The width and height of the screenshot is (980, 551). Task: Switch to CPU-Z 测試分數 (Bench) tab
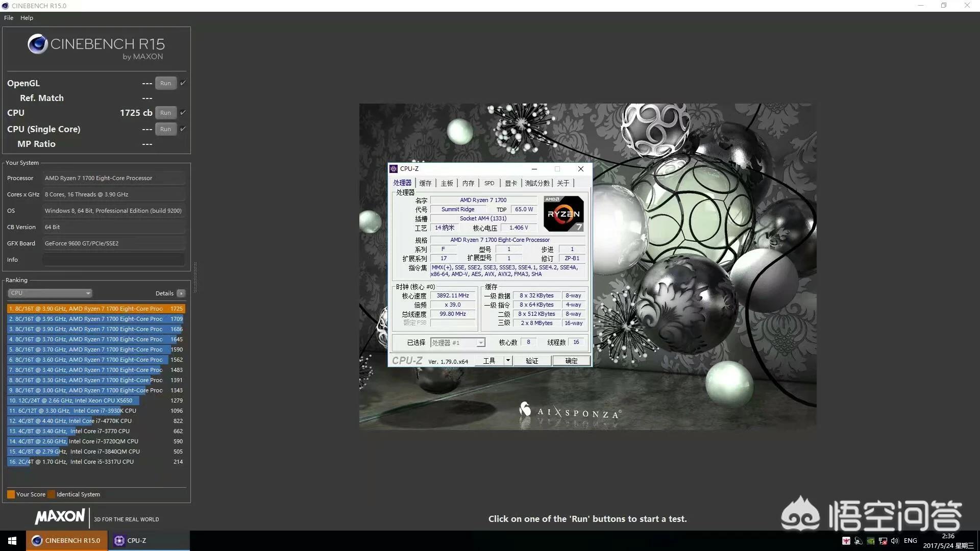pyautogui.click(x=537, y=183)
